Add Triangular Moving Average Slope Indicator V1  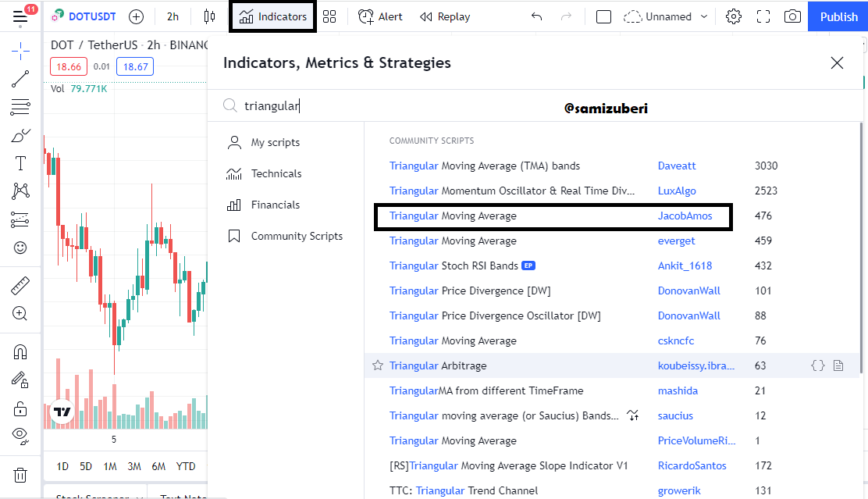(509, 465)
